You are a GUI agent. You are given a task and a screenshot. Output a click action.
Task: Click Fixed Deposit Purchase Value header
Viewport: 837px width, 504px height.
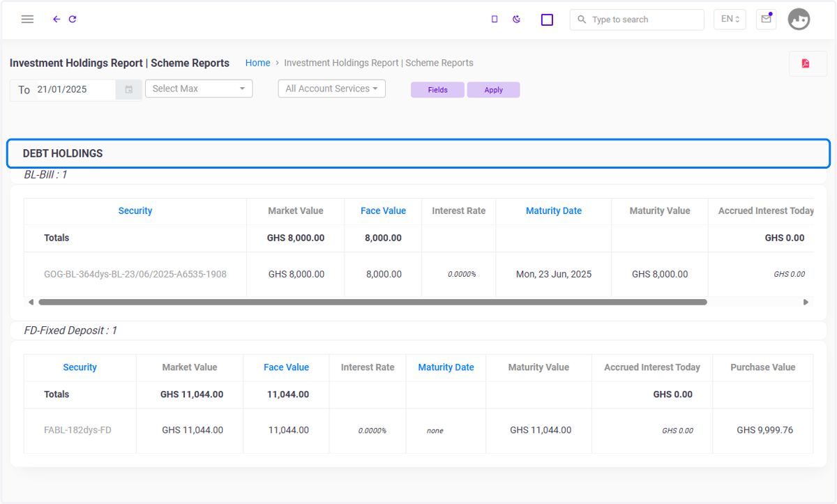[x=763, y=367]
